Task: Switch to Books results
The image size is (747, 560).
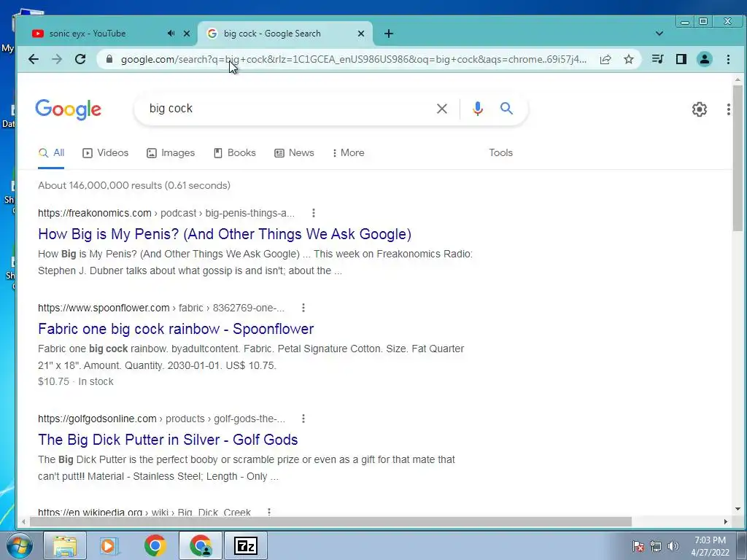Action: coord(234,153)
